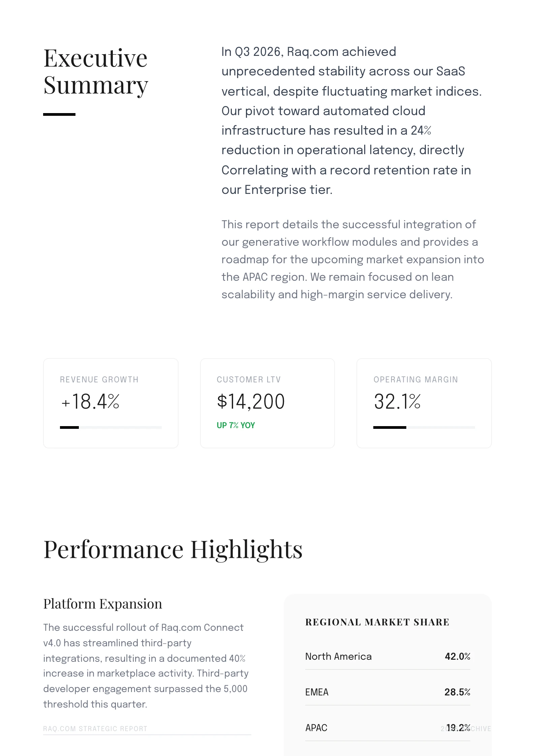
Task: Click the Raq.com Strategic Report footer text
Action: pyautogui.click(x=95, y=729)
